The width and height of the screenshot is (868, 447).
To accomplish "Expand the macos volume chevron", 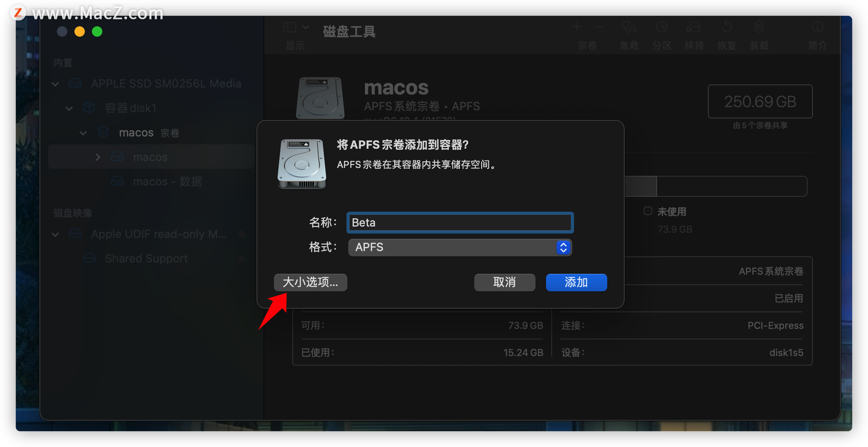I will [98, 157].
